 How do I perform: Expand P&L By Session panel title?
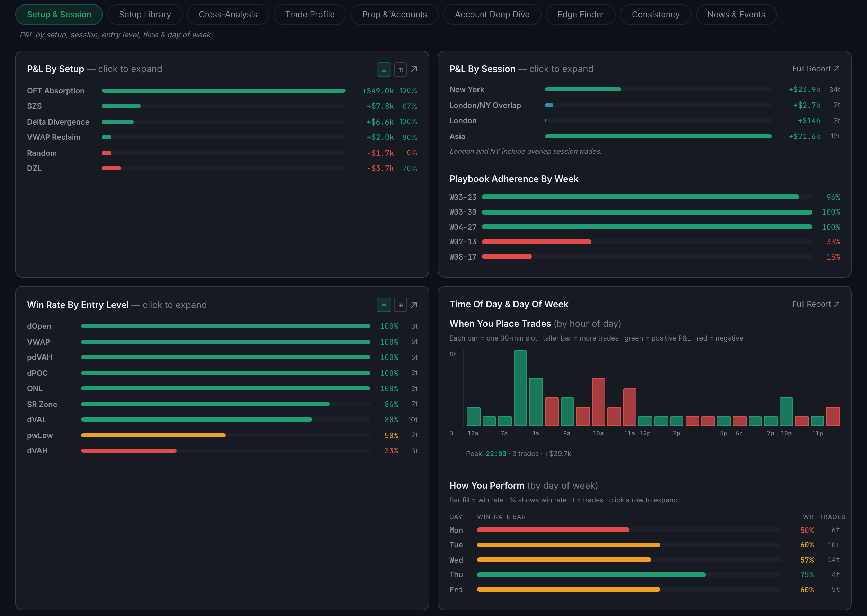click(x=482, y=69)
